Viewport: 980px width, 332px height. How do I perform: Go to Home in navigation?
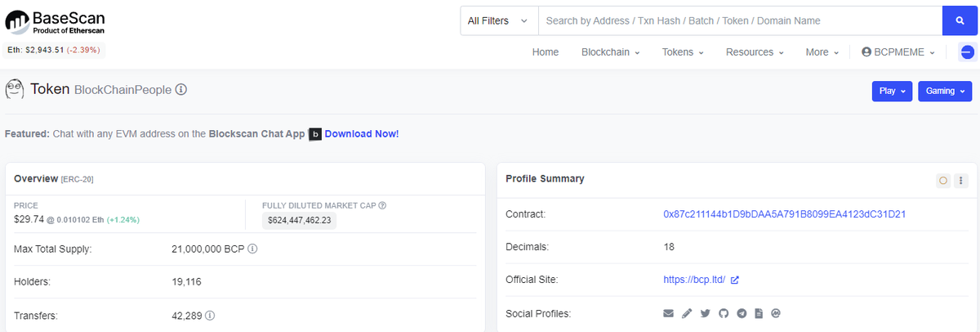click(x=546, y=52)
